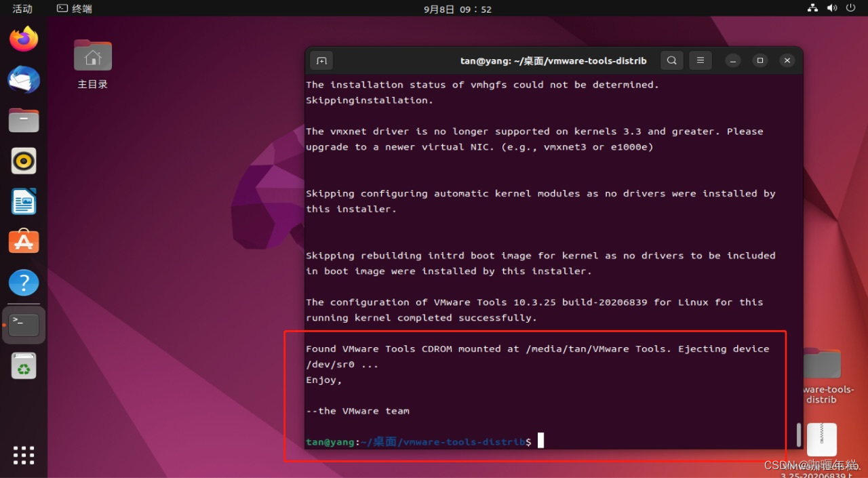Open the Trash in the dock
Viewport: 868px width, 478px height.
[x=24, y=367]
